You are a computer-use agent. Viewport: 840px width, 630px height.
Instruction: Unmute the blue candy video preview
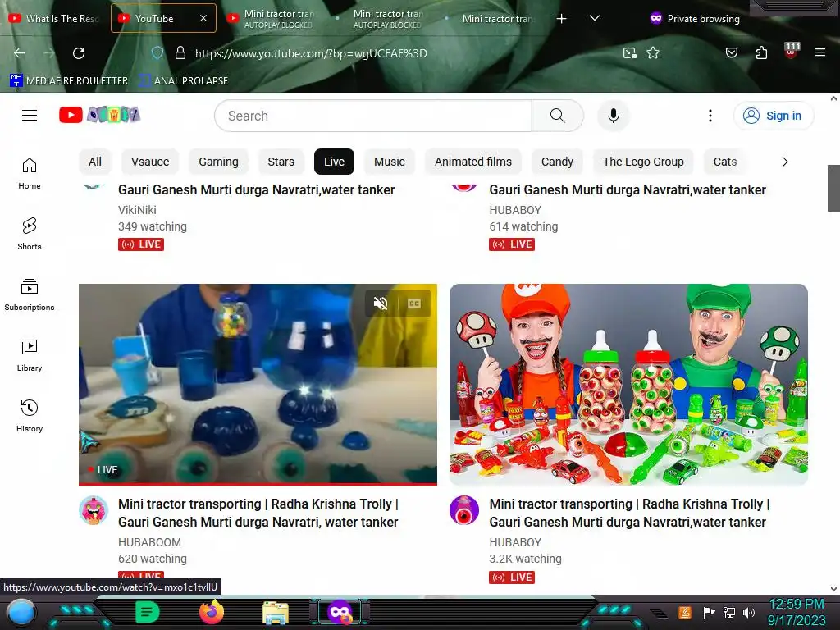pyautogui.click(x=381, y=304)
